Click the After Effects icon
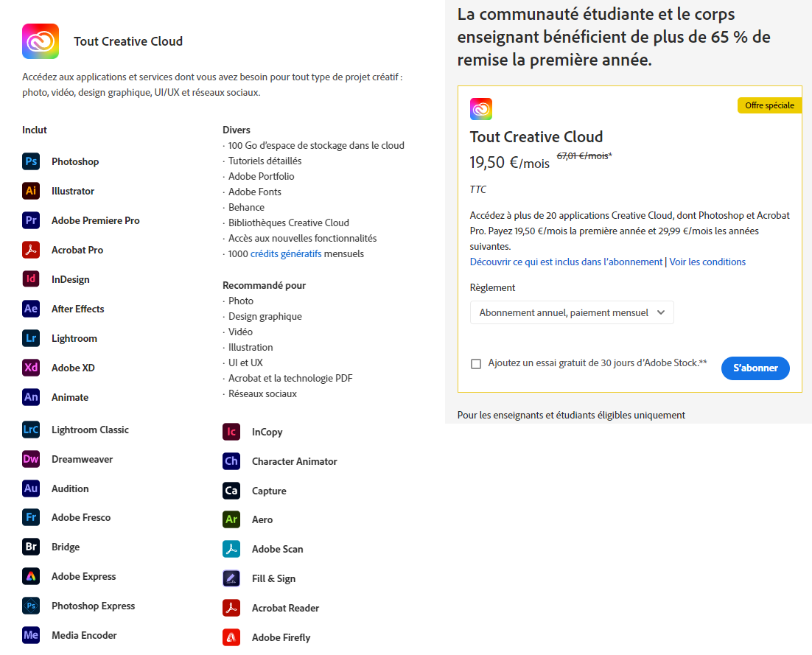Screen dimensions: 812x655 [31, 309]
